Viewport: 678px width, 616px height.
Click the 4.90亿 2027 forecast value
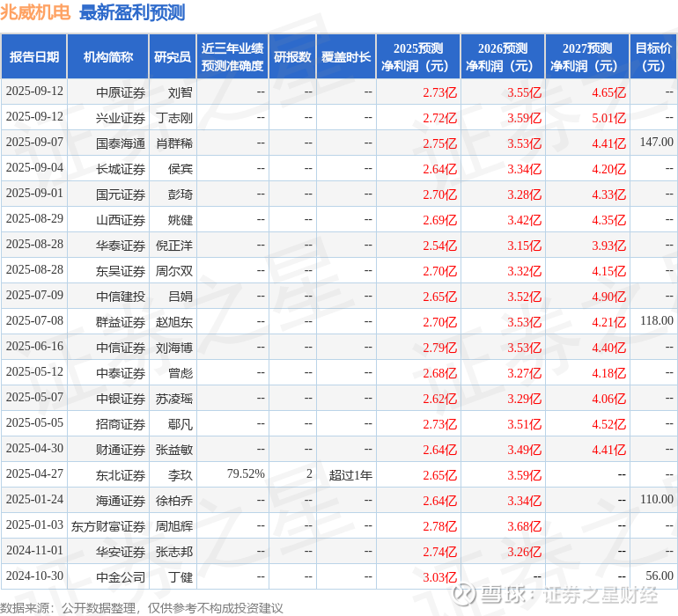point(608,297)
